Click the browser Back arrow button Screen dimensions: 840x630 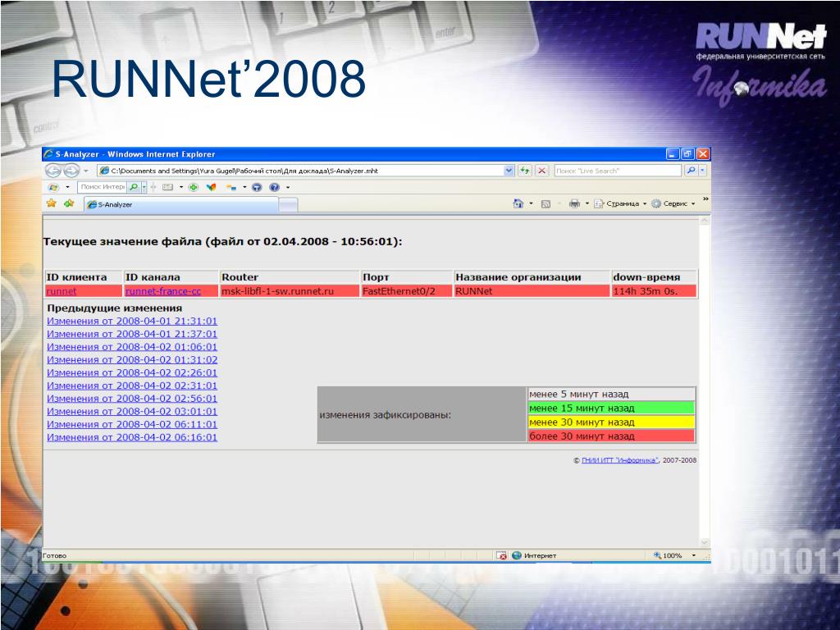[52, 171]
